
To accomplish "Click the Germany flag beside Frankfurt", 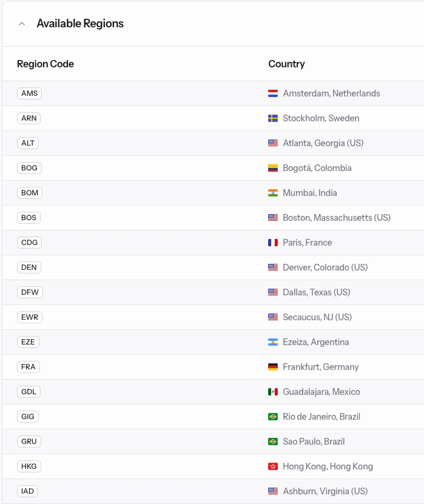I will coord(273,367).
